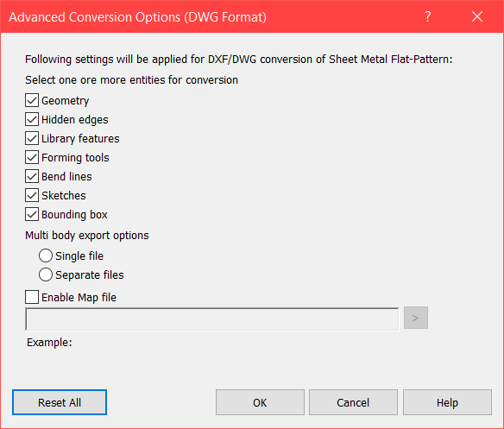Confirm settings with OK button
The width and height of the screenshot is (504, 429).
click(260, 402)
